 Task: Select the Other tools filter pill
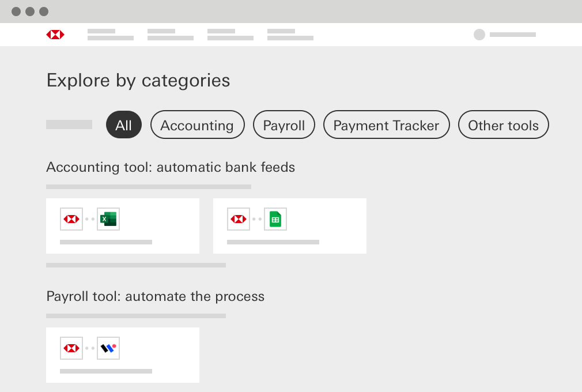coord(503,125)
